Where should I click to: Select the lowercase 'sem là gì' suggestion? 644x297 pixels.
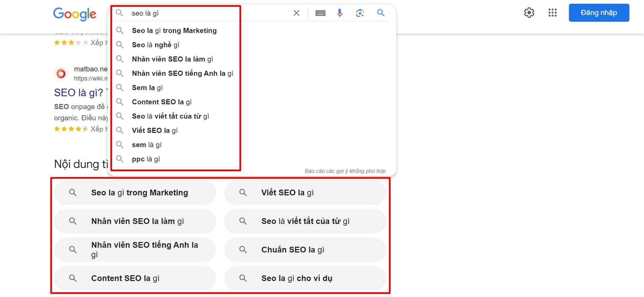pos(252,145)
